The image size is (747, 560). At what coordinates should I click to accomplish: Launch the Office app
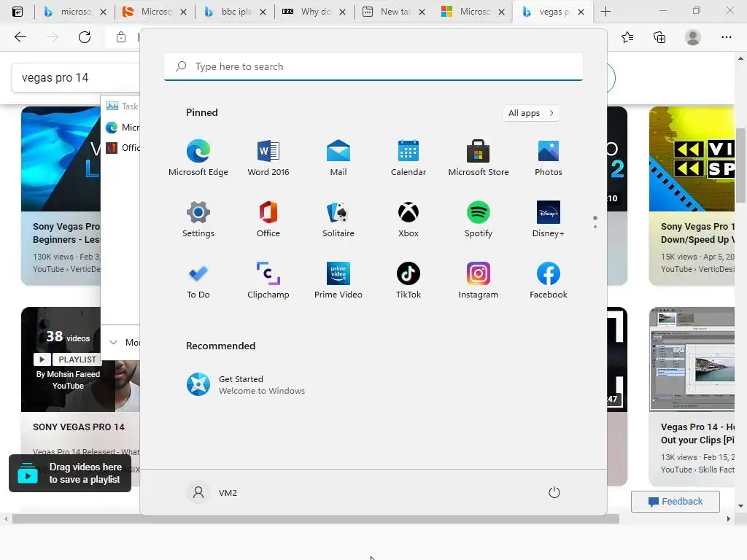pos(268,219)
